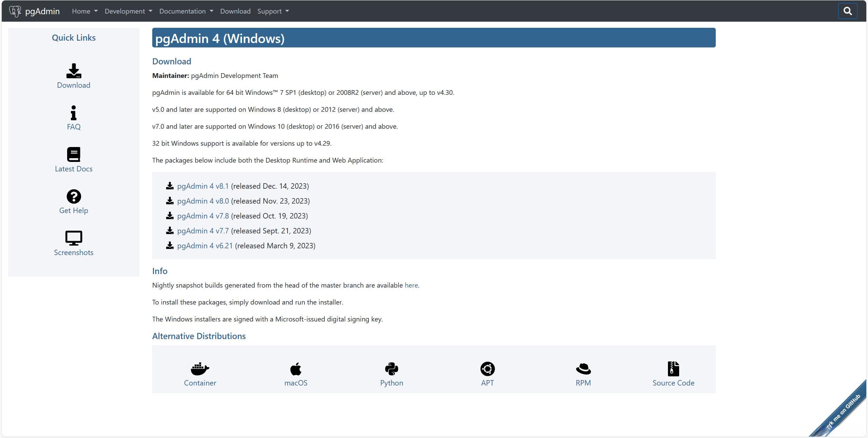Click download icon beside pgAdmin 4 v8.1

pyautogui.click(x=170, y=186)
